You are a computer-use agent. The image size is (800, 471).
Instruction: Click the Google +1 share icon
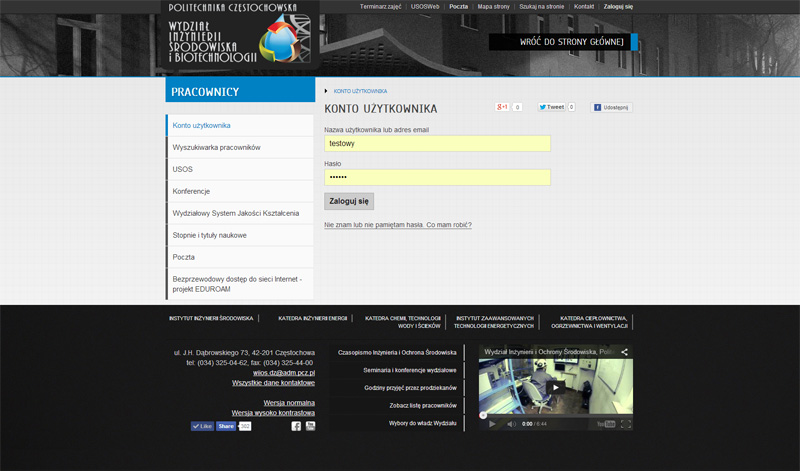(x=502, y=107)
